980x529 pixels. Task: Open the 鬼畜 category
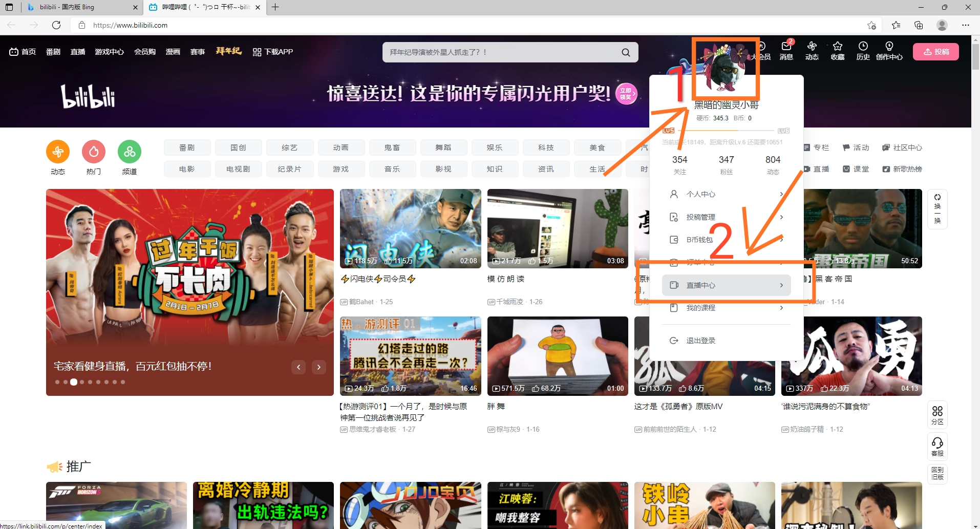pos(392,147)
